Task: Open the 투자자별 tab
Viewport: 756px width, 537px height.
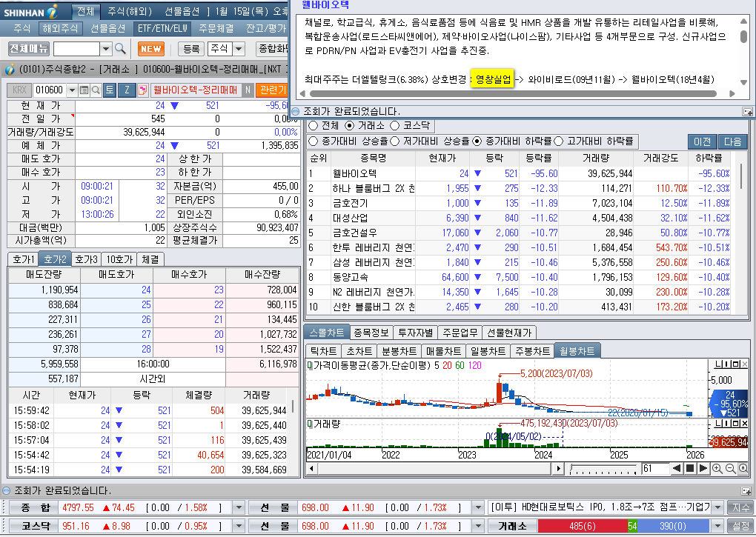Action: coord(415,333)
